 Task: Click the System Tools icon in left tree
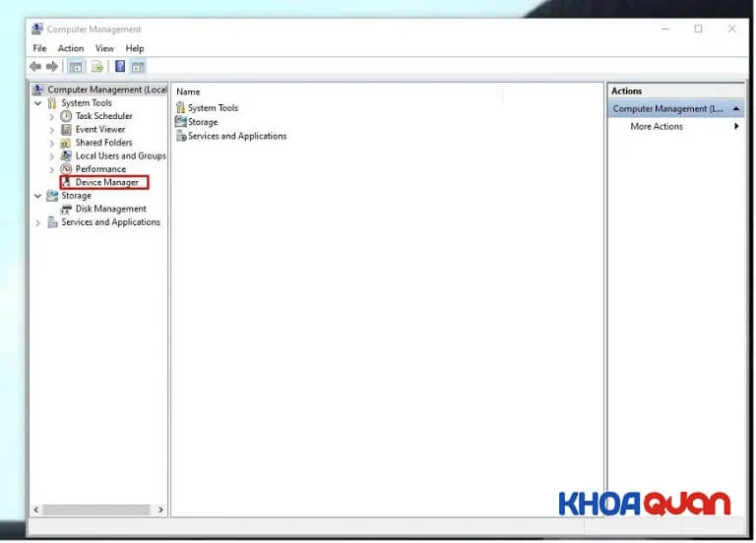pyautogui.click(x=51, y=103)
